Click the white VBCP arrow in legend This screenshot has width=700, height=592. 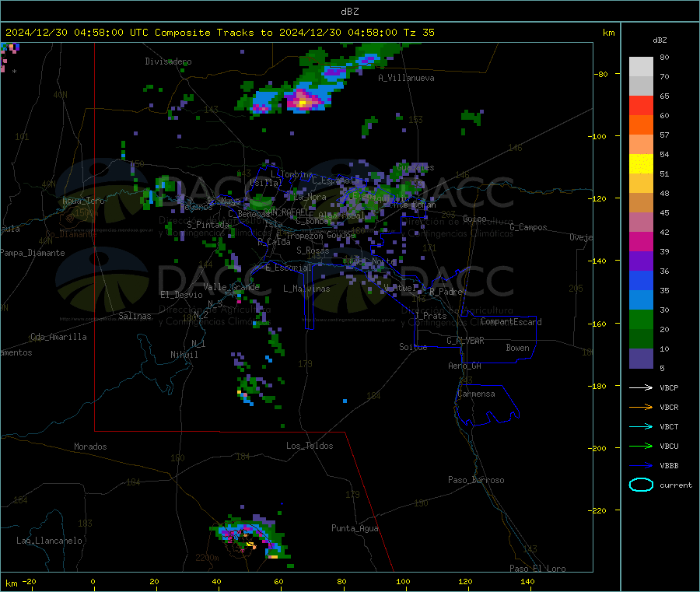[641, 387]
